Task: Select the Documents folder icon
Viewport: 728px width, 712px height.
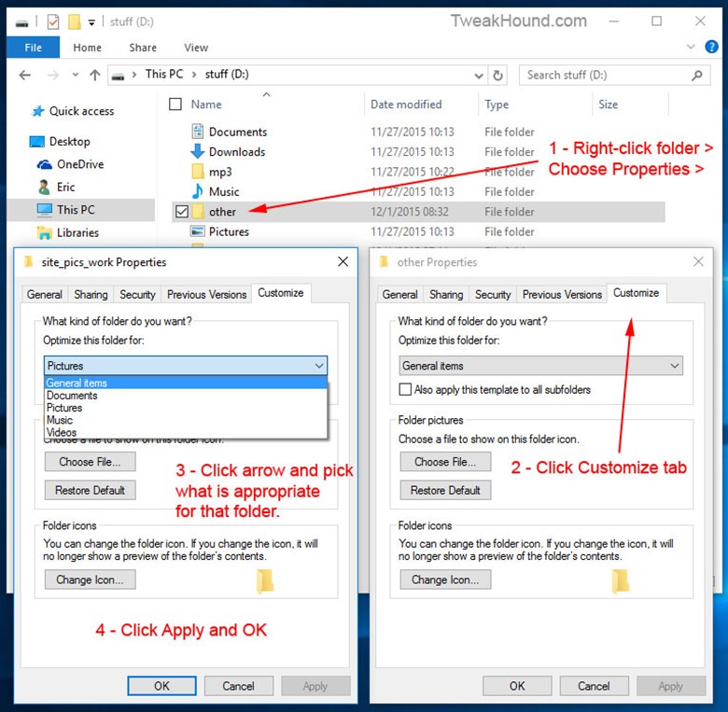Action: tap(197, 132)
